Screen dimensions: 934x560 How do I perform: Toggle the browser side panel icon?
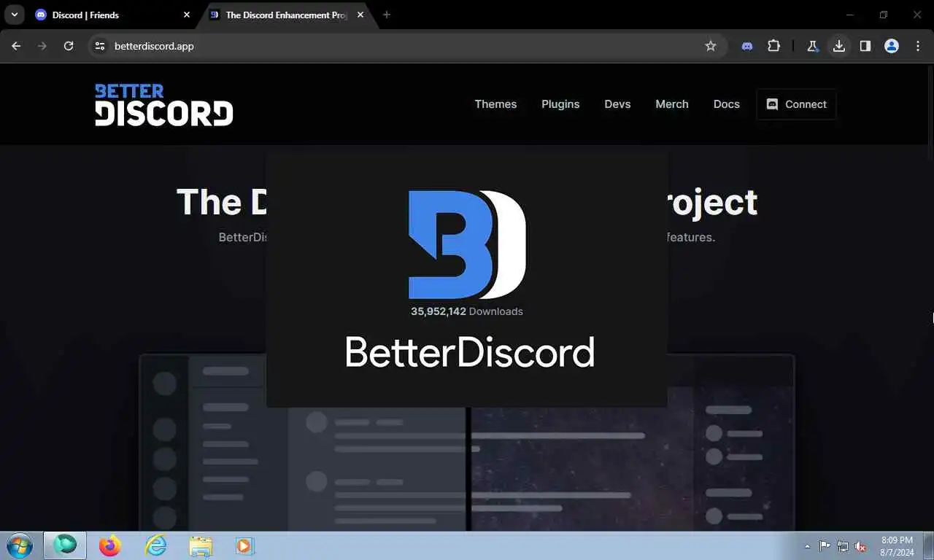865,46
